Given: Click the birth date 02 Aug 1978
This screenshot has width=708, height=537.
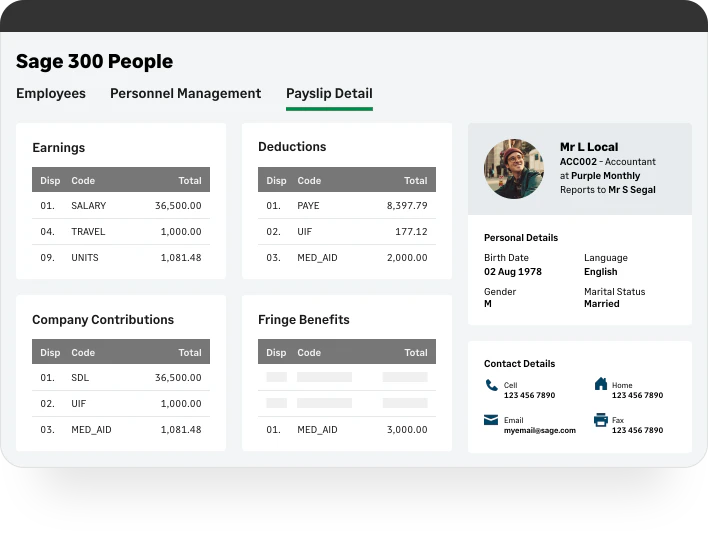Looking at the screenshot, I should (513, 272).
